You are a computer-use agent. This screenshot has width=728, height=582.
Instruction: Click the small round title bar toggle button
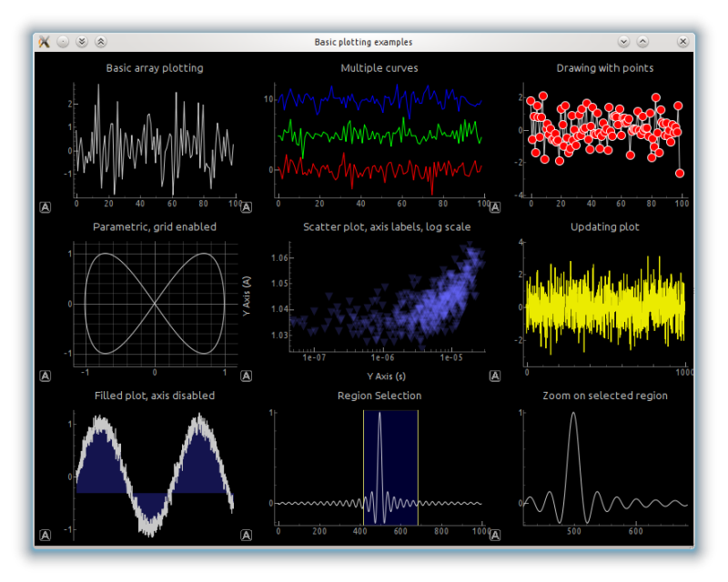pos(63,41)
